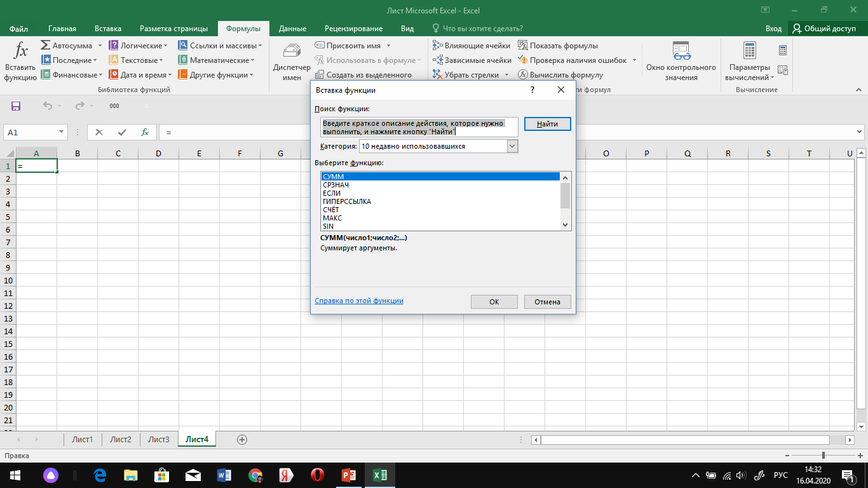This screenshot has height=488, width=868.
Task: Select ГИПЕРССЫЛКА in the function list
Action: (441, 201)
